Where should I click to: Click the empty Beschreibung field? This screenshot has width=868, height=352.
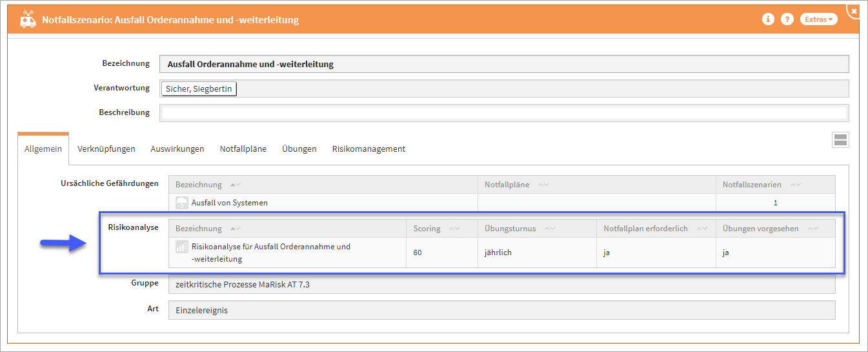pos(504,113)
